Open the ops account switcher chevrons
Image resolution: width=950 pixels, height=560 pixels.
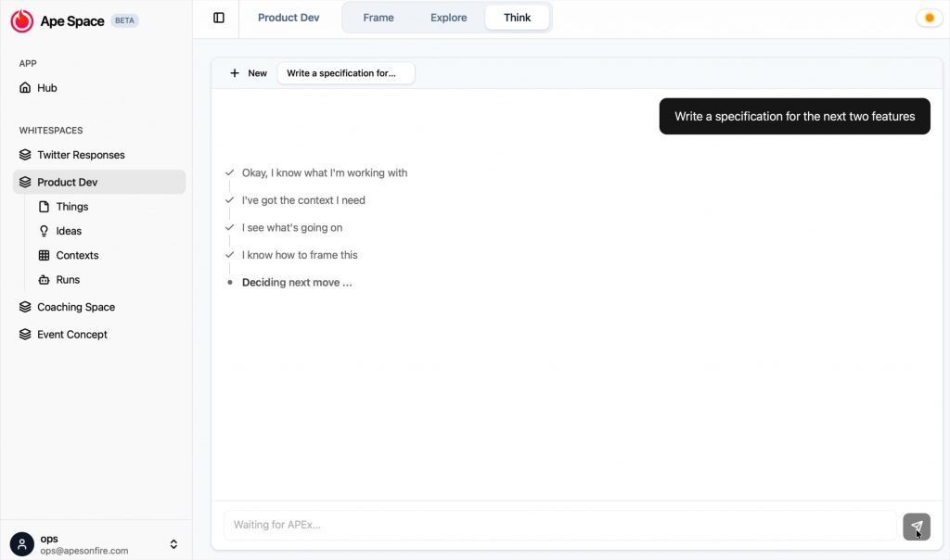click(x=173, y=544)
